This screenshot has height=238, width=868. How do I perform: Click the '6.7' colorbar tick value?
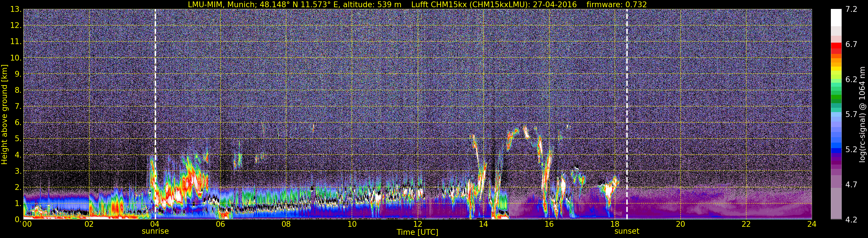coord(851,44)
